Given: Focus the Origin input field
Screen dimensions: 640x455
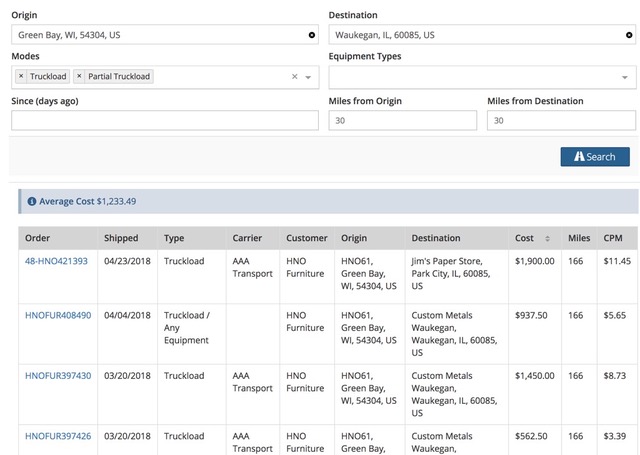Looking at the screenshot, I should point(165,35).
